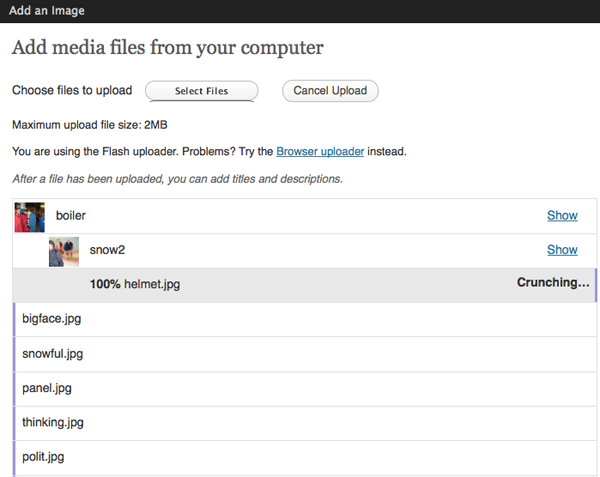Viewport: 600px width, 477px height.
Task: Click the Add media files heading
Action: (x=167, y=48)
